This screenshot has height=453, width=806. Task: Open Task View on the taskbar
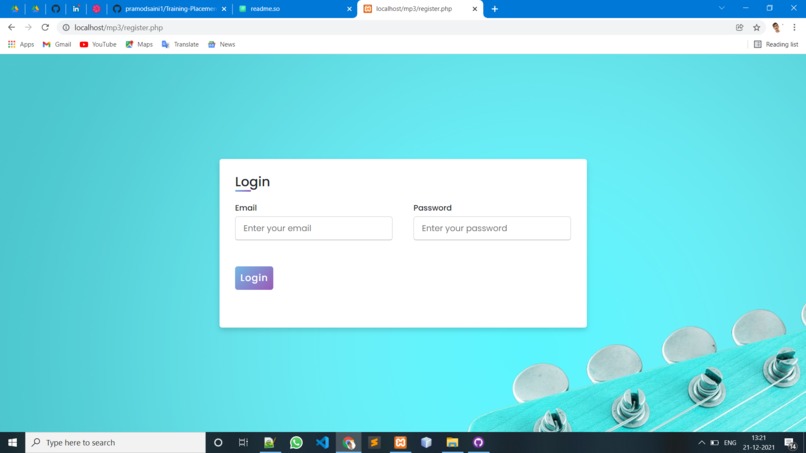pos(243,442)
